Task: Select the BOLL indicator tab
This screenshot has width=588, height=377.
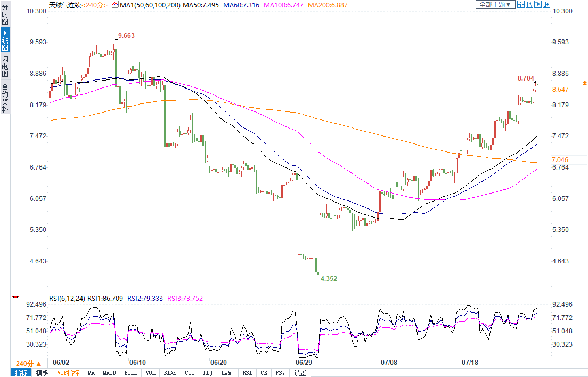Action: point(130,373)
